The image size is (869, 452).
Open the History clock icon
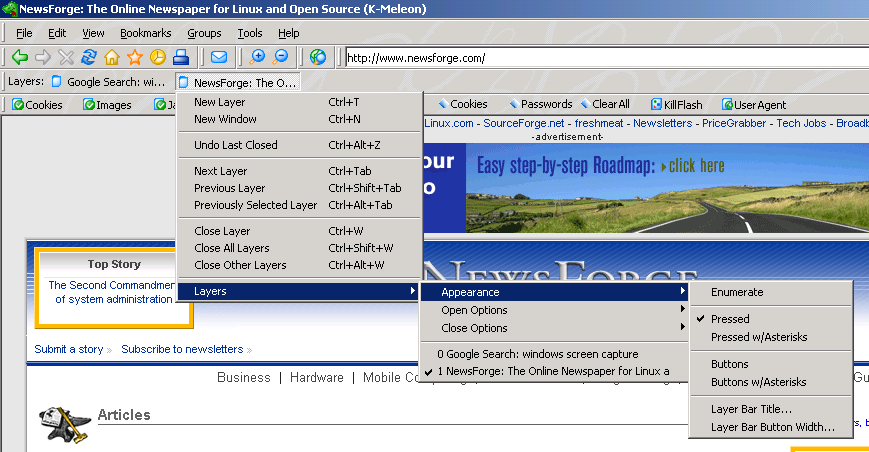coord(158,57)
